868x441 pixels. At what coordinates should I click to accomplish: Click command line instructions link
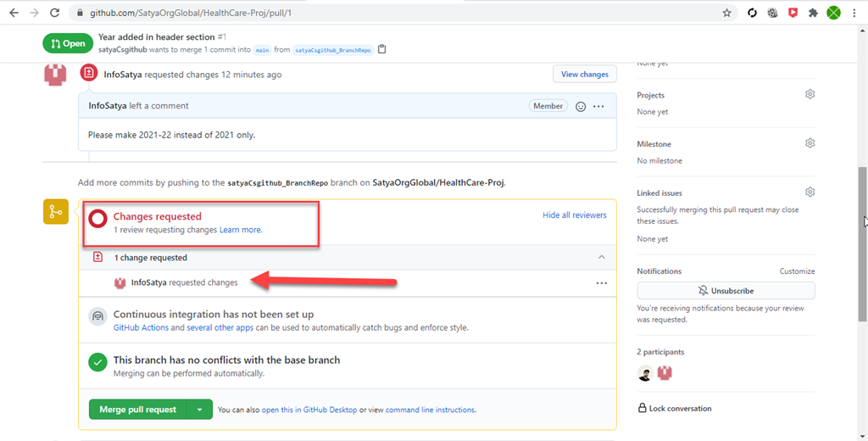point(431,410)
